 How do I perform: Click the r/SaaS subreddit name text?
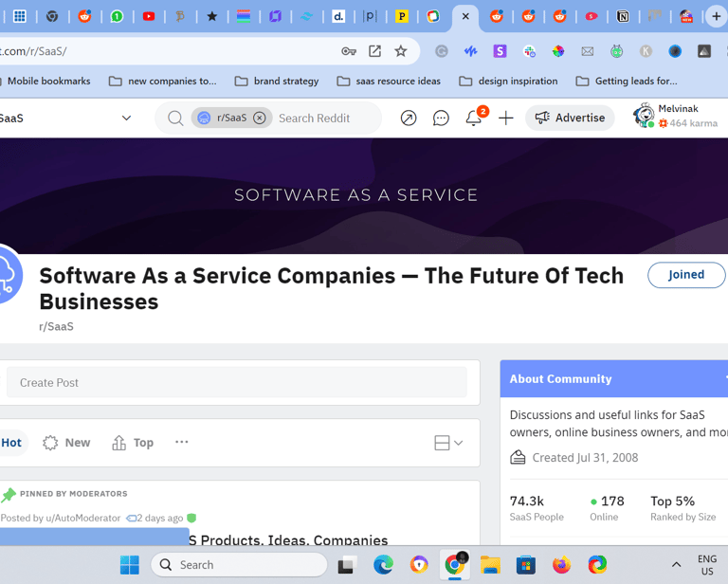point(56,327)
